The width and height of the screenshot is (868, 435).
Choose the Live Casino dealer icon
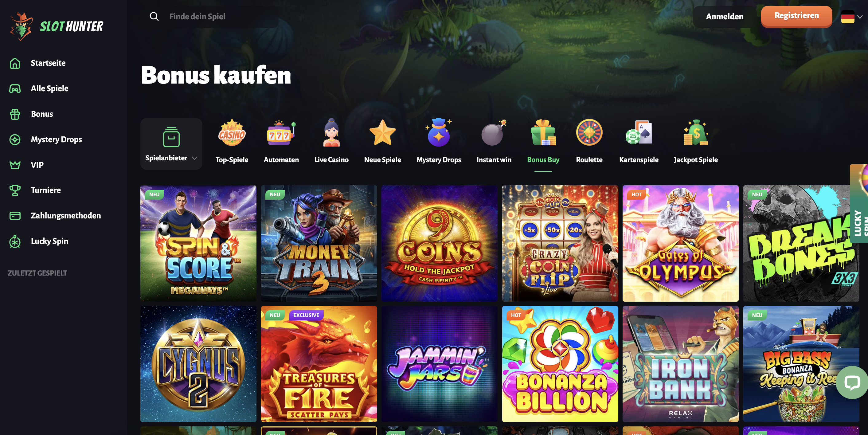331,132
